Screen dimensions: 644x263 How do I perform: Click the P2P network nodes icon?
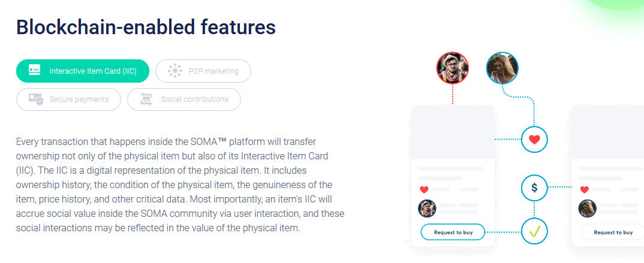[174, 71]
